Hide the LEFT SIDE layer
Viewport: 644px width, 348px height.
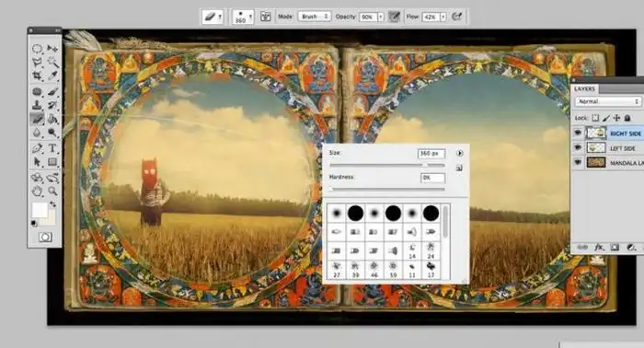pos(578,147)
